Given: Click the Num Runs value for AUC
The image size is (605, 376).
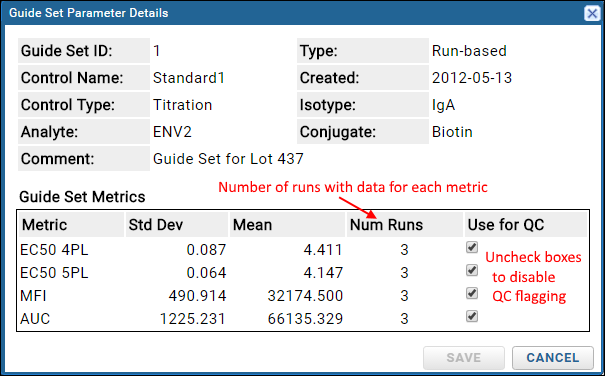Looking at the screenshot, I should (404, 319).
